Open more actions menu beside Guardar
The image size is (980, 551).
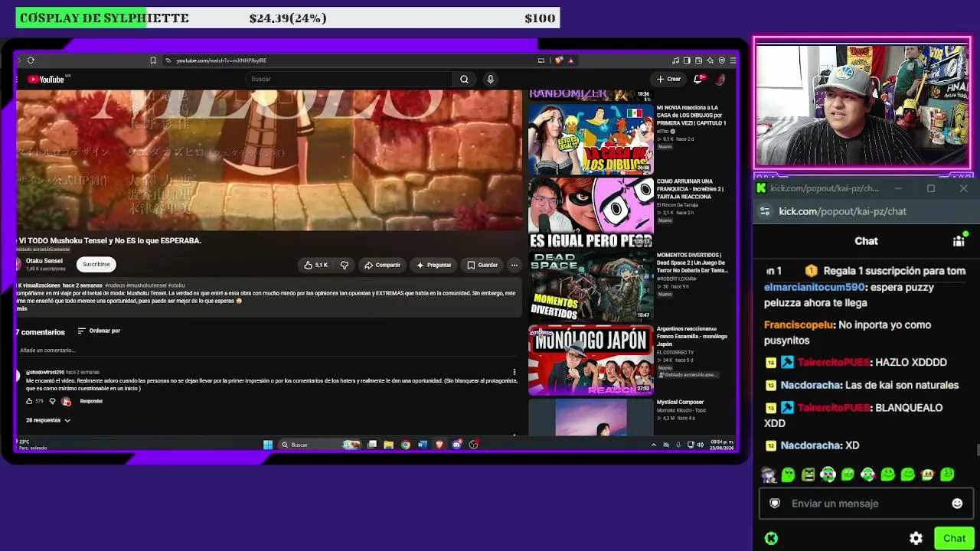[514, 265]
